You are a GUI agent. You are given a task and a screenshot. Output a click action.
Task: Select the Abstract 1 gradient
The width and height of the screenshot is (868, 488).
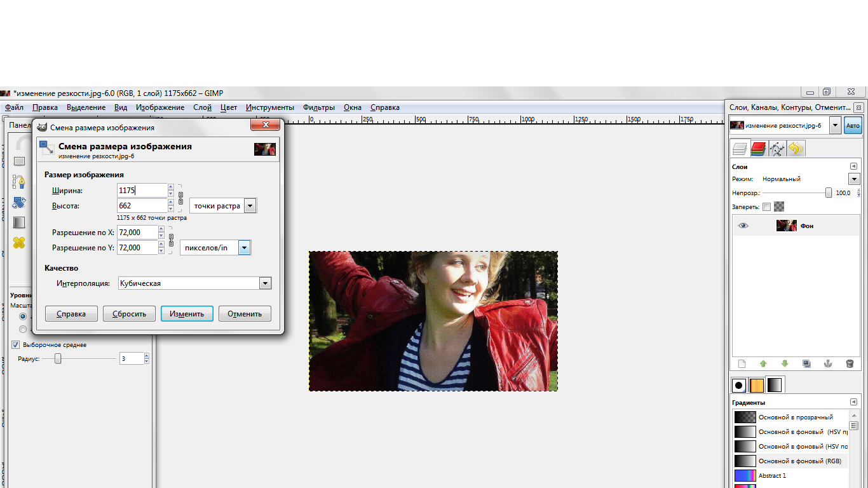coord(791,475)
